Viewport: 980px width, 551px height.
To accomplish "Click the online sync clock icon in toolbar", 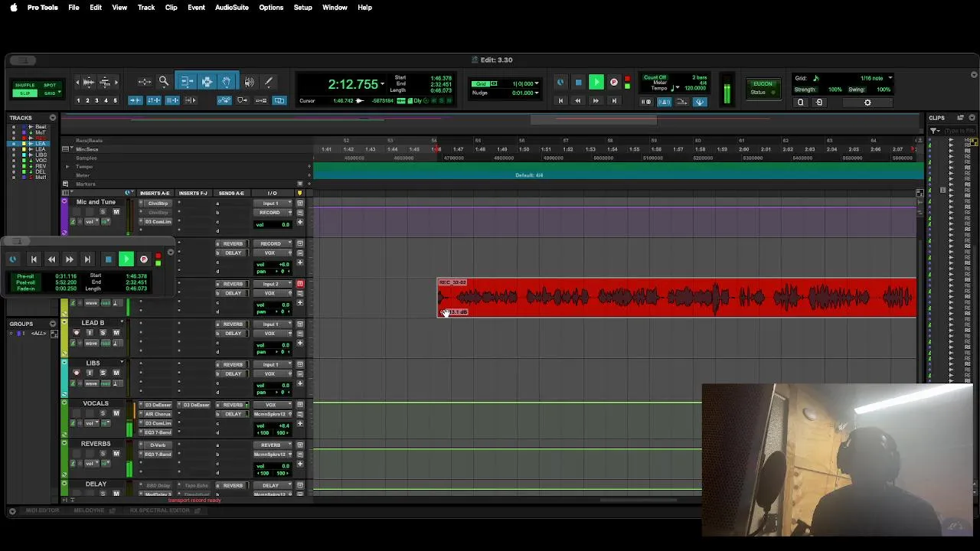I will pyautogui.click(x=560, y=83).
